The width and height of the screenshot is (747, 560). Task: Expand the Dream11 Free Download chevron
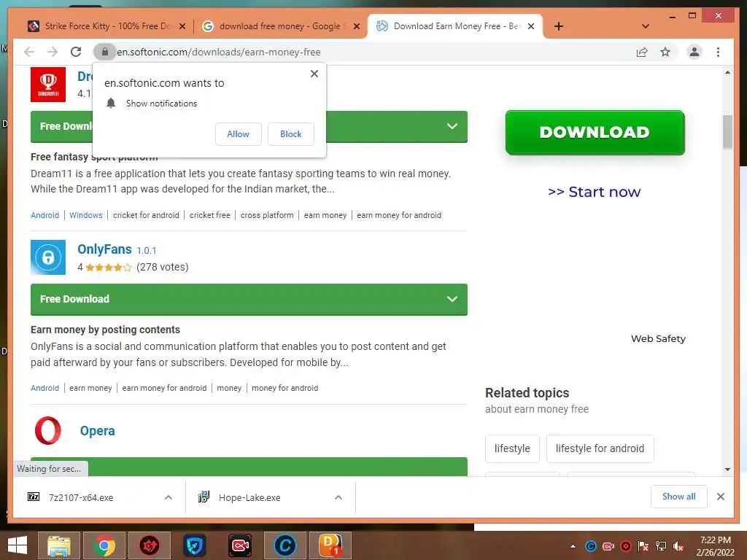452,126
